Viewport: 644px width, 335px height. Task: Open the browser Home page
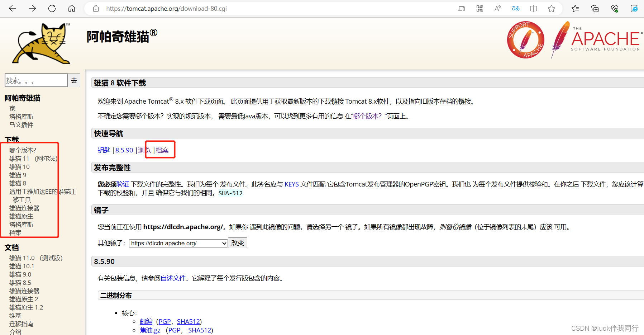point(71,8)
